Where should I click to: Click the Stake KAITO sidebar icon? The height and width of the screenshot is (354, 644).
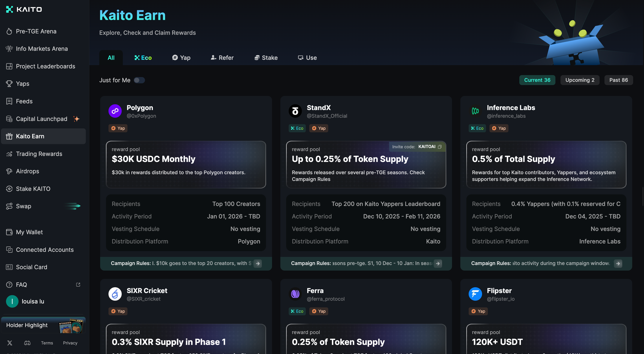[x=9, y=189]
